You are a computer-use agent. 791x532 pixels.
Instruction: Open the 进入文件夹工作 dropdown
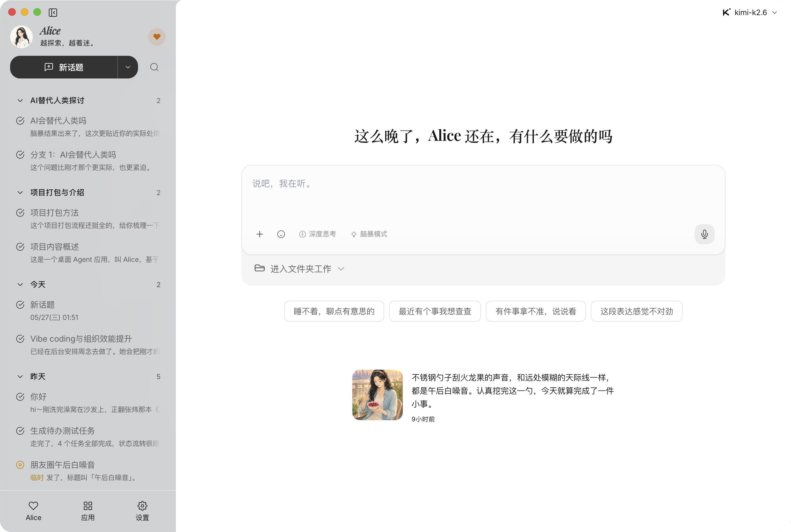click(x=299, y=269)
